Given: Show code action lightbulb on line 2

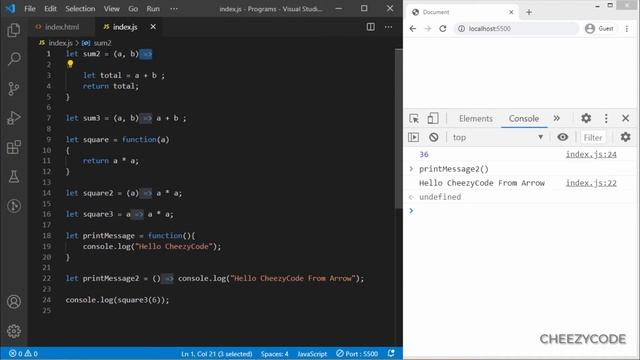Looking at the screenshot, I should coord(70,64).
